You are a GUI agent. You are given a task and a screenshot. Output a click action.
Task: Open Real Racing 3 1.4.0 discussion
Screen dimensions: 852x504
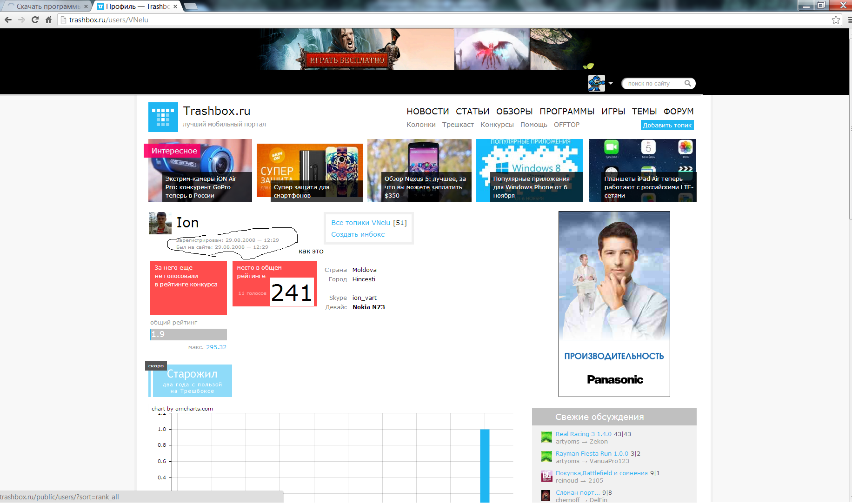tap(583, 434)
